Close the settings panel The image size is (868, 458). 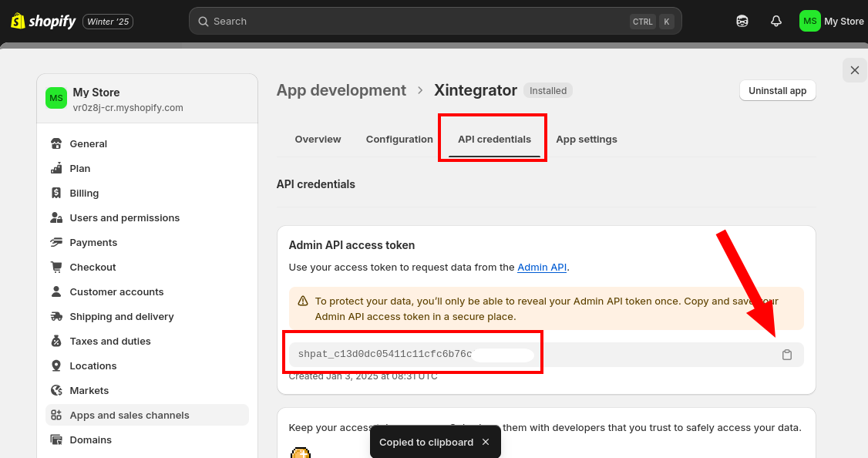click(854, 70)
